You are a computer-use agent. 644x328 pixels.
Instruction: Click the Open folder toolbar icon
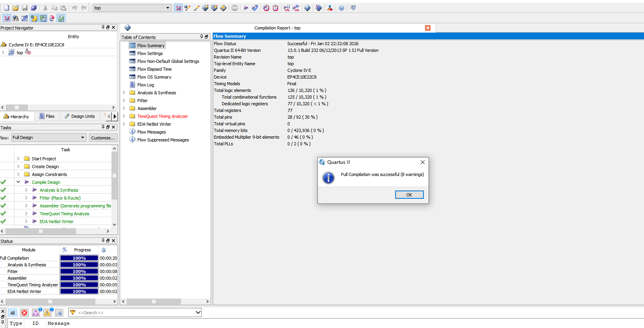16,8
